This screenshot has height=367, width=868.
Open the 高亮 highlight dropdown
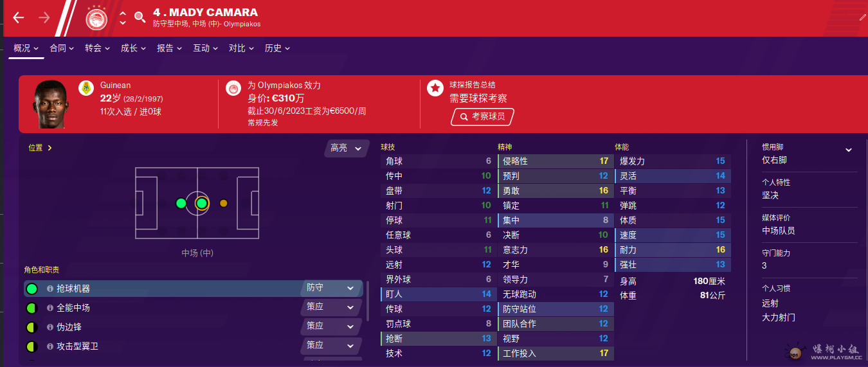(x=347, y=148)
